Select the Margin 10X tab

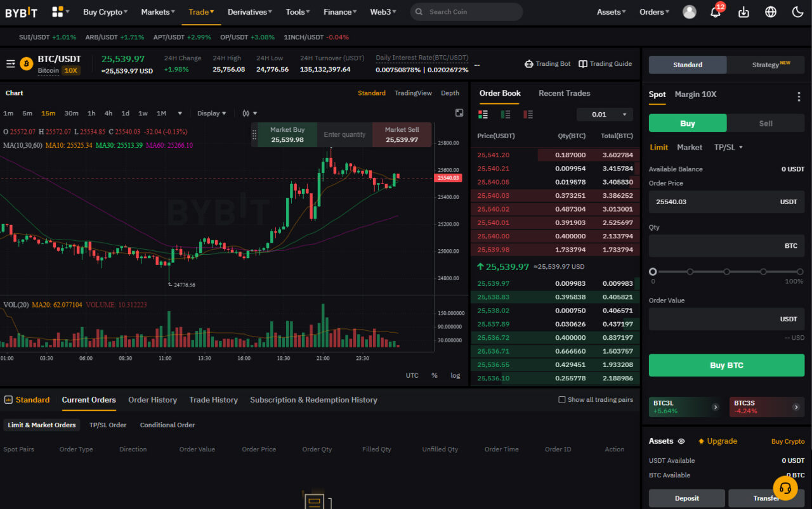coord(695,94)
